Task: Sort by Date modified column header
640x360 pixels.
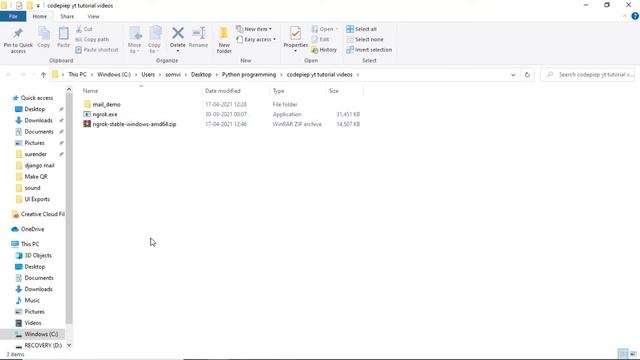Action: coord(222,91)
